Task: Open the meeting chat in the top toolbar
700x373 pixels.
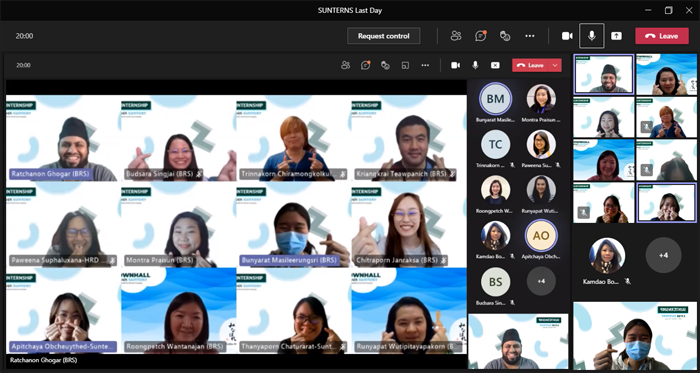Action: coord(480,36)
